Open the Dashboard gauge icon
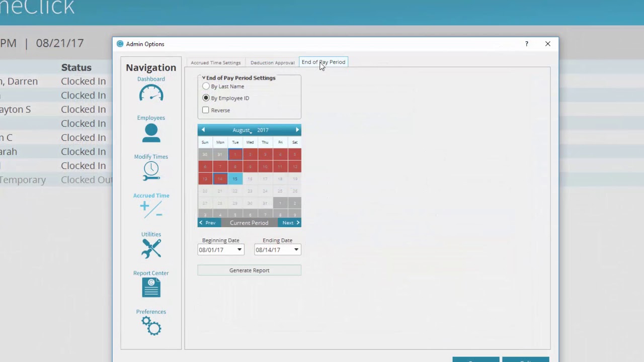Image resolution: width=644 pixels, height=362 pixels. (151, 93)
